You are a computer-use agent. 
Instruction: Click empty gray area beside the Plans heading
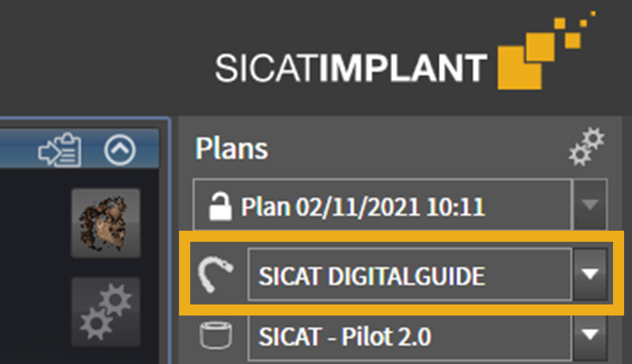point(416,149)
